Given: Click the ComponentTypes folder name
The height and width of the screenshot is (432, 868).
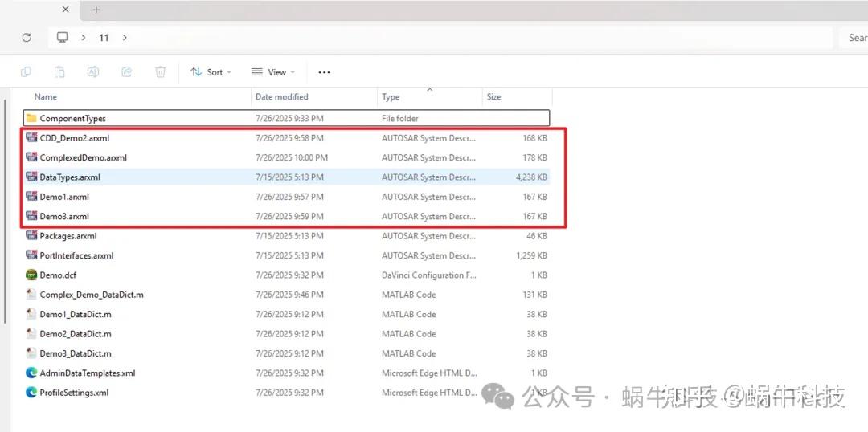Looking at the screenshot, I should (x=72, y=118).
